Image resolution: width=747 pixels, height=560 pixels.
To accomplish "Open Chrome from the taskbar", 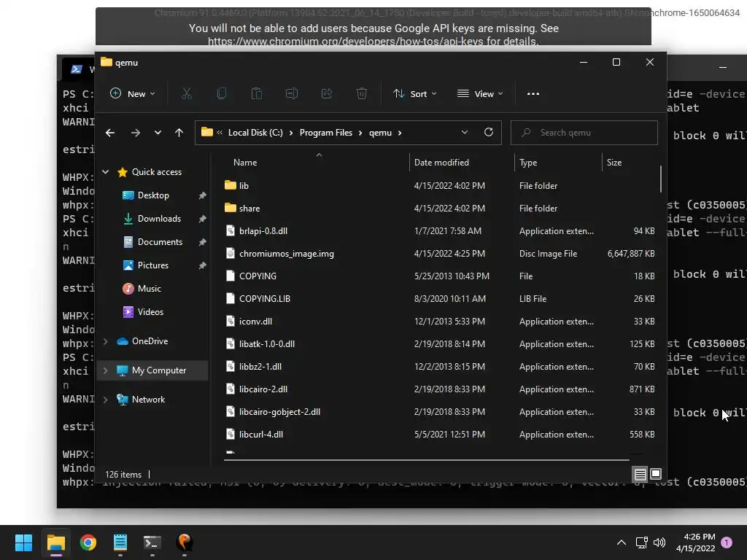I will 88,542.
